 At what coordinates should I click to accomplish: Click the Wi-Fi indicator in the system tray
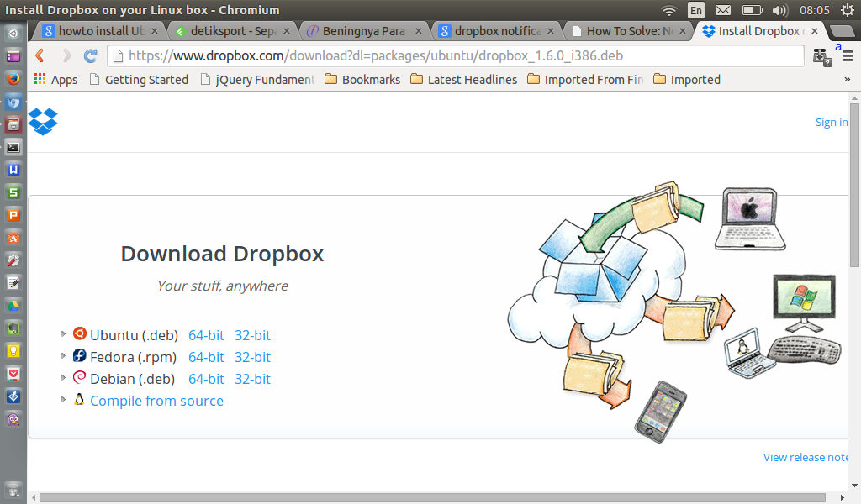click(x=668, y=11)
